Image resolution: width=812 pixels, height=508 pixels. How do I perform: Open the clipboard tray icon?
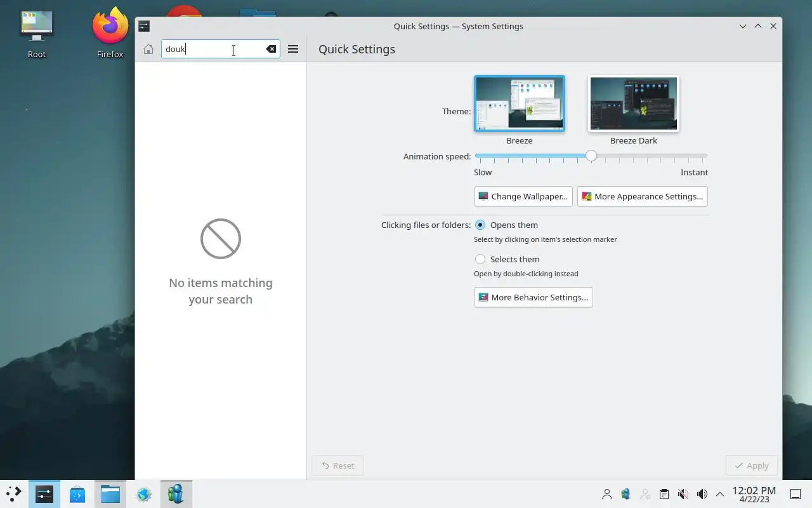click(x=664, y=494)
